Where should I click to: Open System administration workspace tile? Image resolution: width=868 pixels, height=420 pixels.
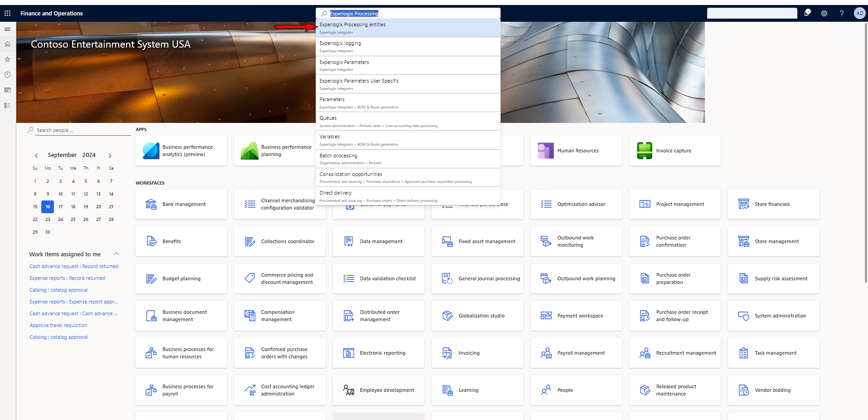coord(774,316)
